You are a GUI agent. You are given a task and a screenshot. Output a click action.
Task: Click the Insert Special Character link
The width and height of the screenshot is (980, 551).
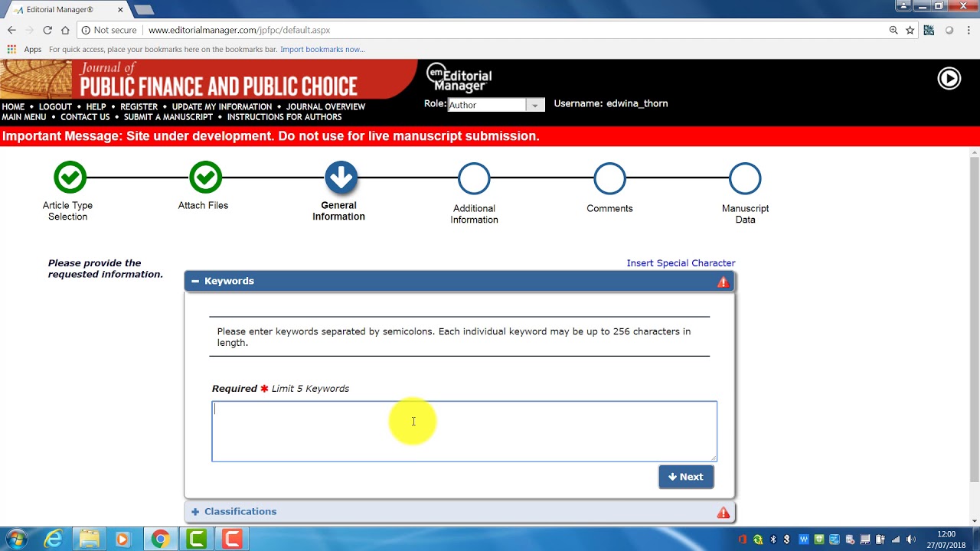pyautogui.click(x=681, y=263)
